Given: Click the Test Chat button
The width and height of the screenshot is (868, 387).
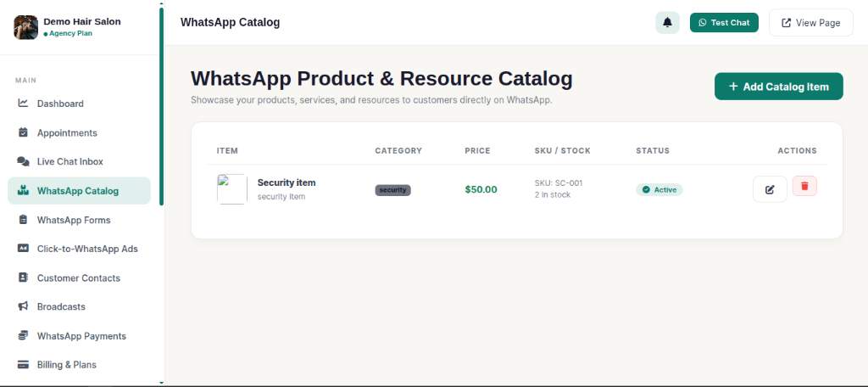Looking at the screenshot, I should pos(724,23).
